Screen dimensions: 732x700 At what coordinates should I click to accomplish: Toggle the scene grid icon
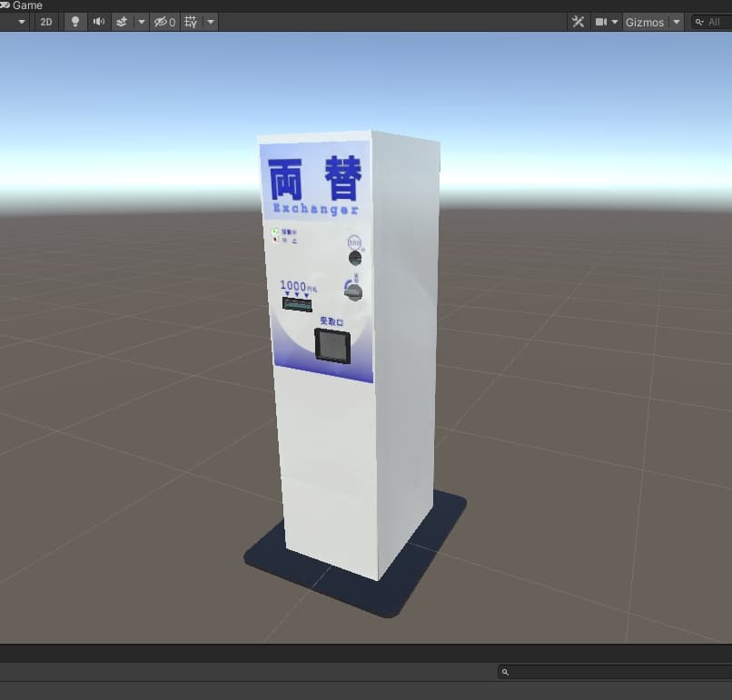click(x=191, y=22)
